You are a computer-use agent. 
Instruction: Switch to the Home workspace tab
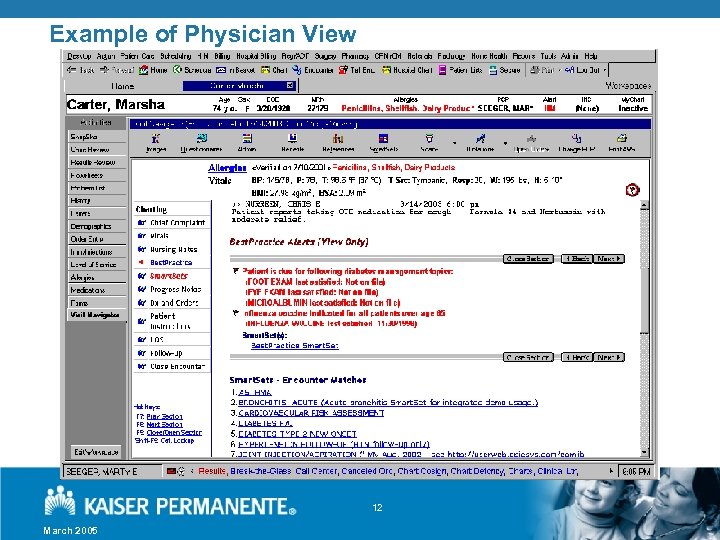123,86
